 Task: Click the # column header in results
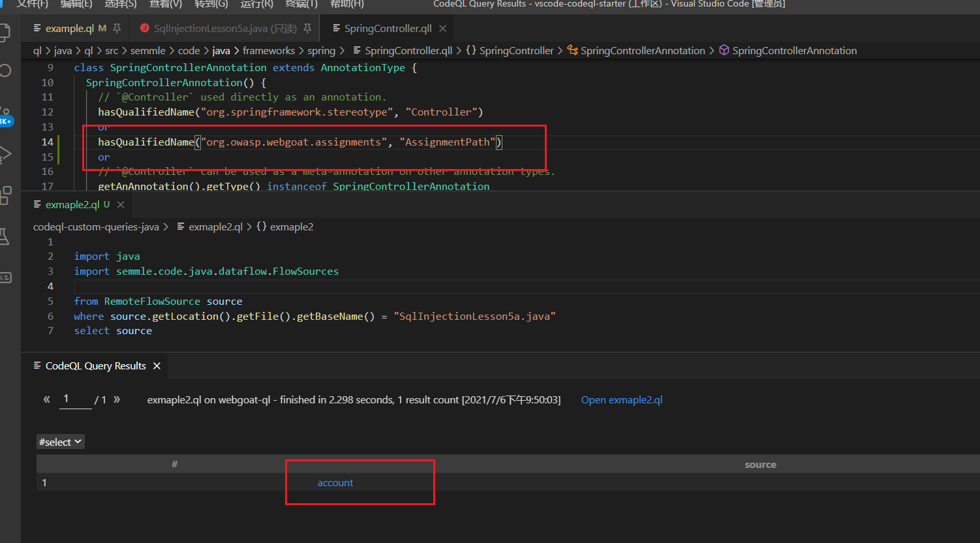tap(175, 464)
